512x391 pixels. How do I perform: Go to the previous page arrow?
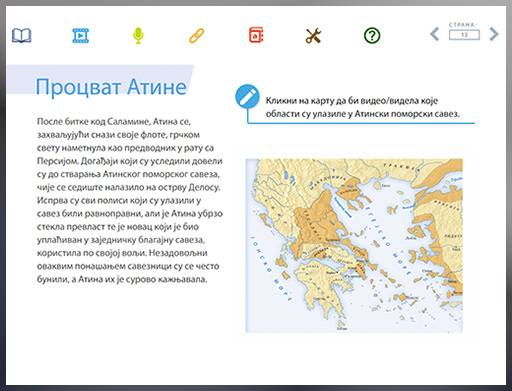[x=435, y=34]
